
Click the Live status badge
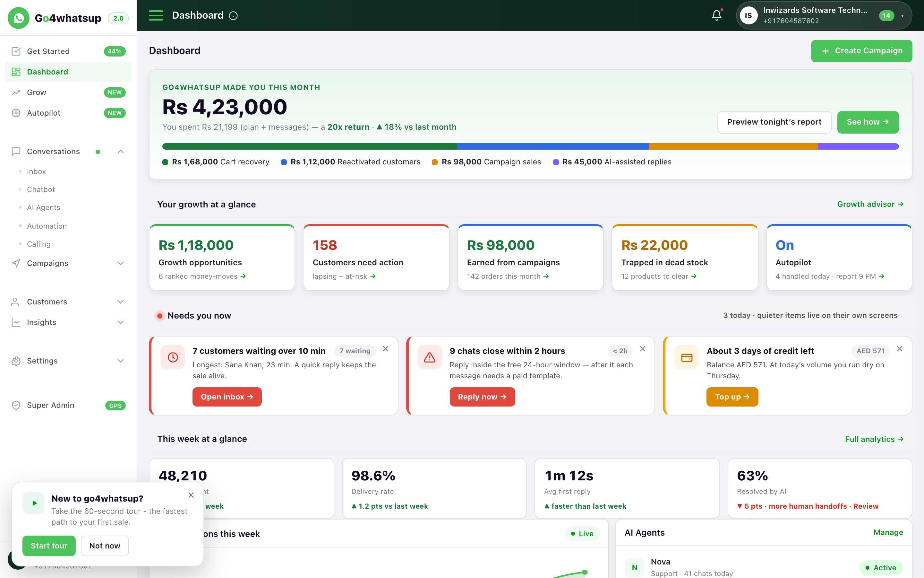582,534
